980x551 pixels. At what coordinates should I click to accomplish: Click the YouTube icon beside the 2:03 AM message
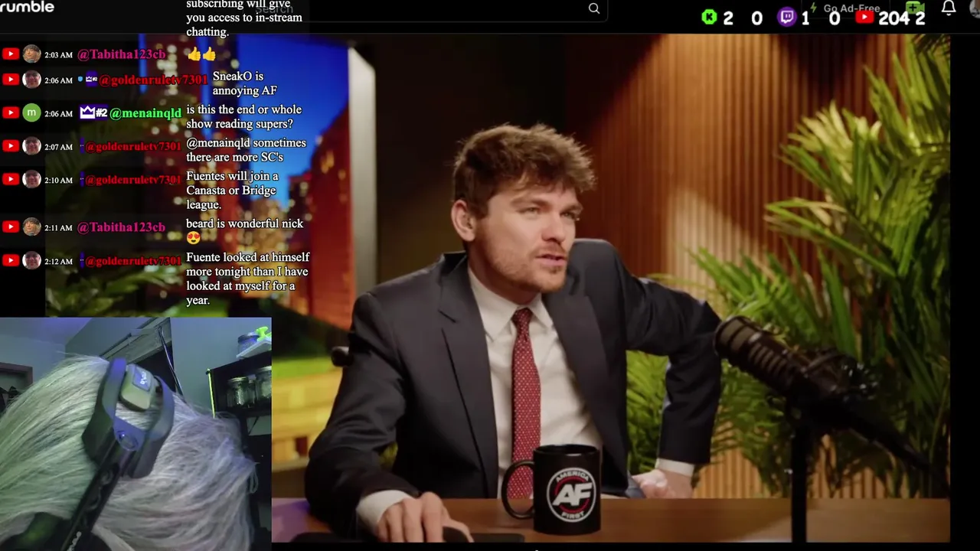pos(10,54)
